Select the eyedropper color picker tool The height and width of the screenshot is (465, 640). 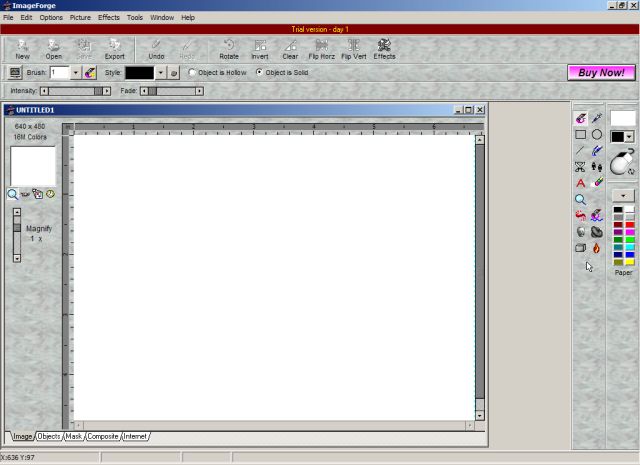[x=597, y=118]
